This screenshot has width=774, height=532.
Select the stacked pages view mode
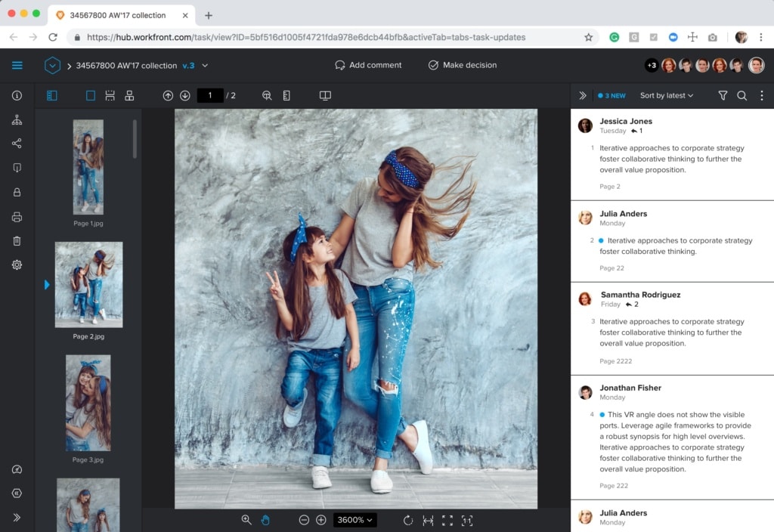pyautogui.click(x=129, y=95)
